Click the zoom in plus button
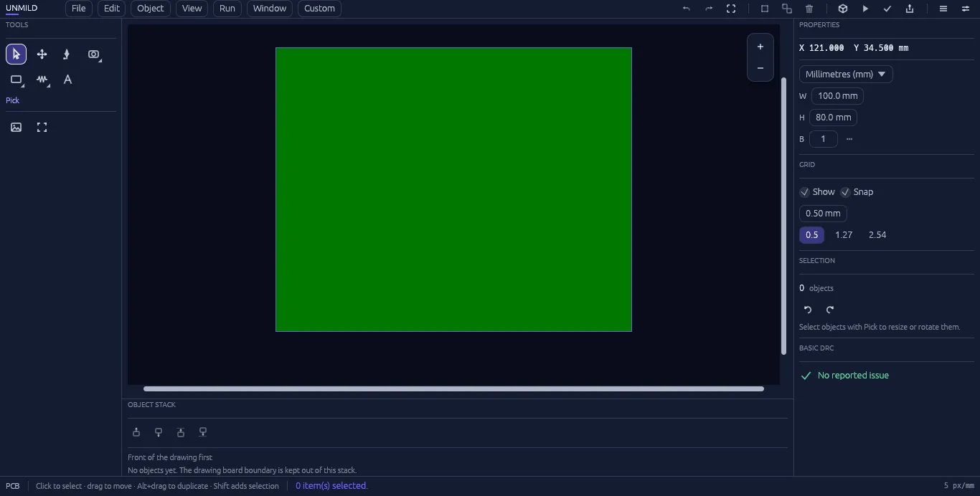The image size is (980, 496). 760,47
